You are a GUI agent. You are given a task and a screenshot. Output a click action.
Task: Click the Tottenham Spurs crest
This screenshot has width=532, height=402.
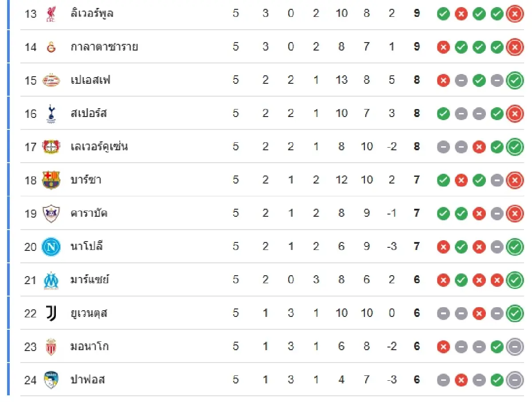coord(51,113)
